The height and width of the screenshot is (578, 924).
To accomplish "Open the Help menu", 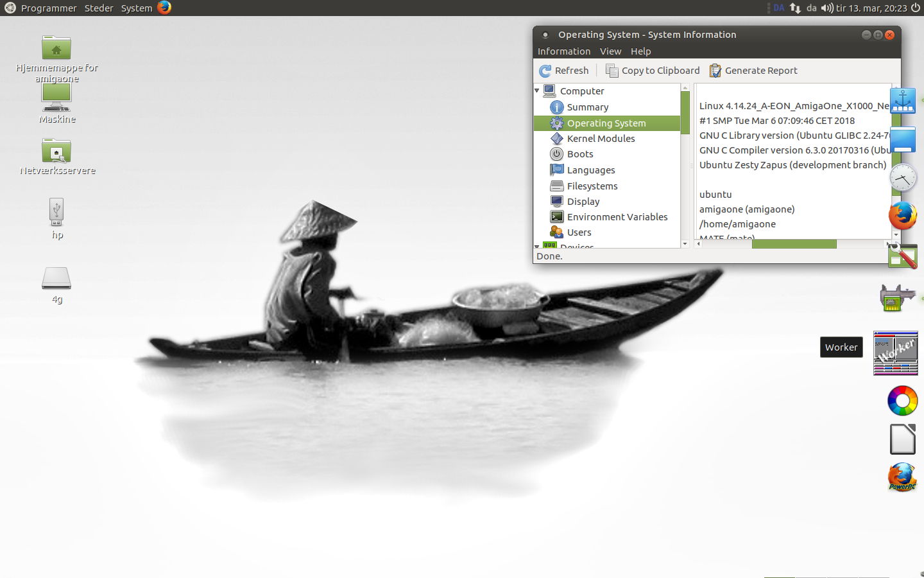I will tap(640, 51).
